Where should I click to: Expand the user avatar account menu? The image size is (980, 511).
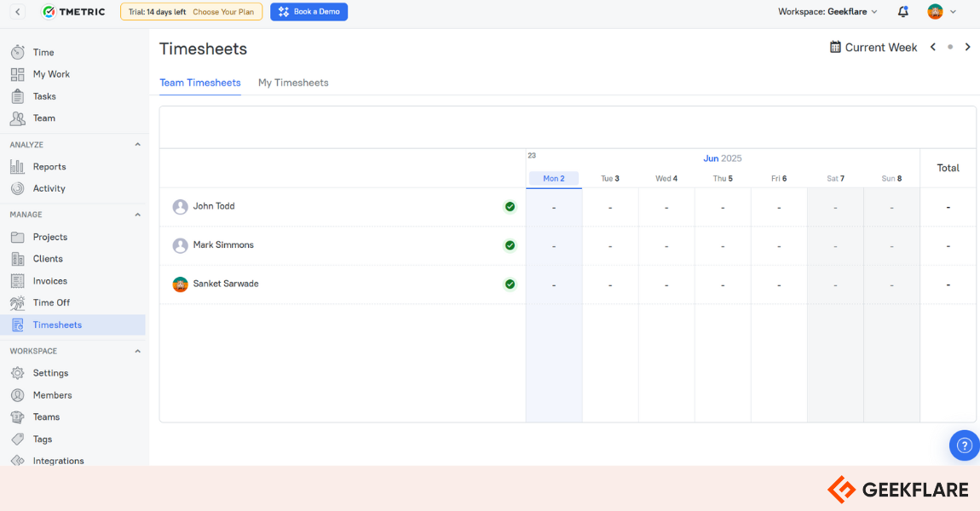click(x=942, y=12)
